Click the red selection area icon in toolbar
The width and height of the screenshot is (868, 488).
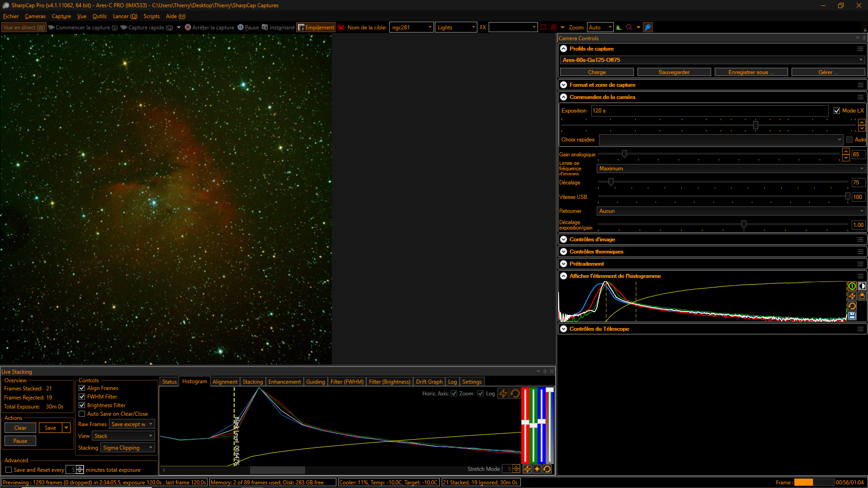point(543,27)
